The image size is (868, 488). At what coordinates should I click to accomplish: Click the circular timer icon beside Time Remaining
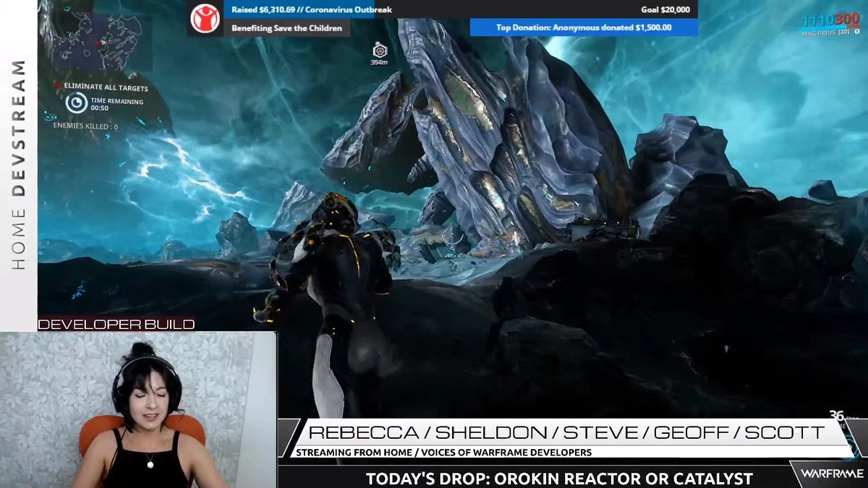[76, 103]
